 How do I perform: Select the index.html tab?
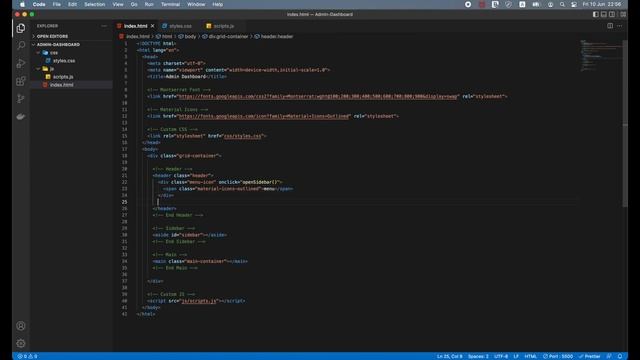click(x=136, y=26)
